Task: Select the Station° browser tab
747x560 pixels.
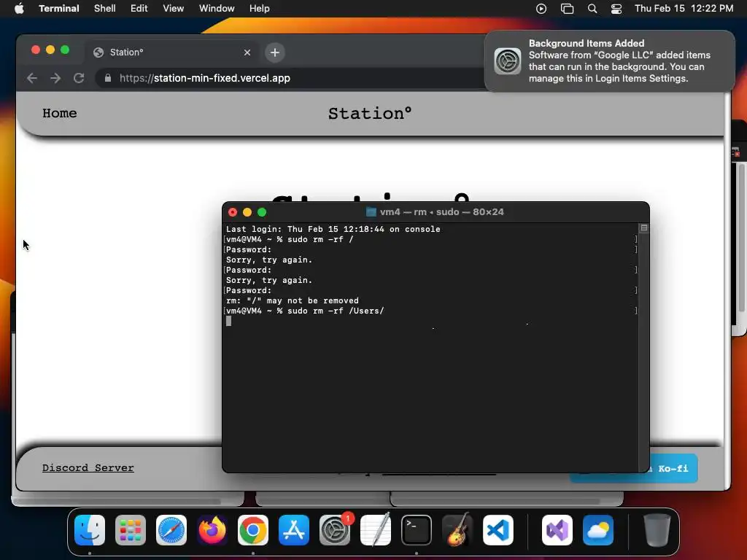Action: point(173,52)
